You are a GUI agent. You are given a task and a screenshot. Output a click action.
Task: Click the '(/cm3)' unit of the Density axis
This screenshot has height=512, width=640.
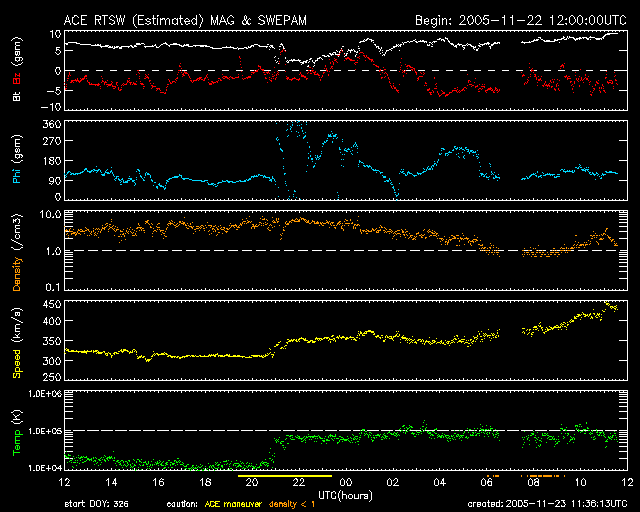point(17,232)
